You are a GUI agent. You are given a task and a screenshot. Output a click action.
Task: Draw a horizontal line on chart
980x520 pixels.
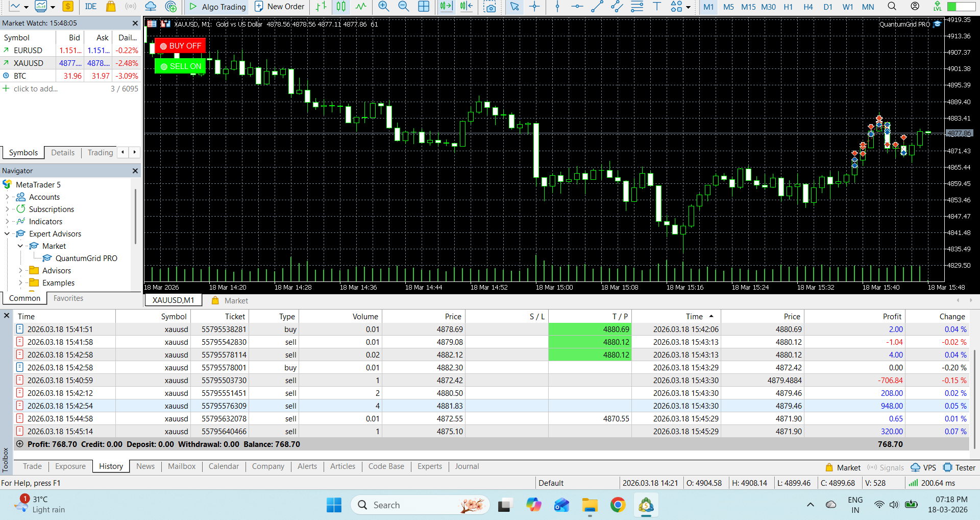tap(577, 7)
